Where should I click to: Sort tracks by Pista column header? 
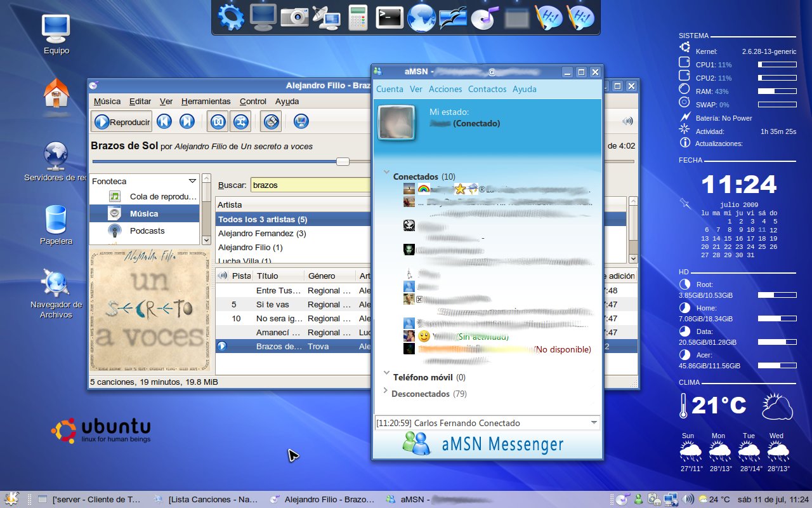pos(241,276)
